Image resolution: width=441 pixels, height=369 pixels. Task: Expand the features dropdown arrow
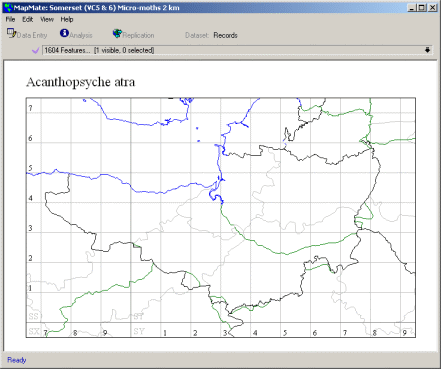tap(427, 50)
